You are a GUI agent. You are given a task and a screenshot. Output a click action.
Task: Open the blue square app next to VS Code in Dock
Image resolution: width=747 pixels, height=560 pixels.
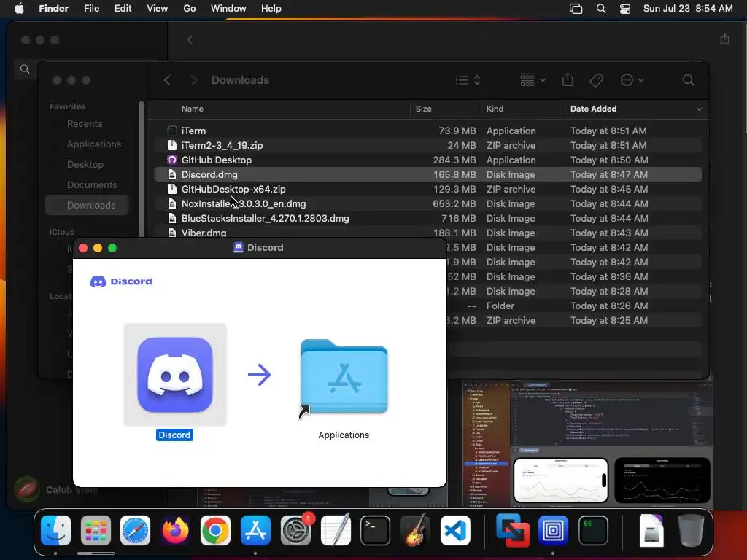pos(553,531)
